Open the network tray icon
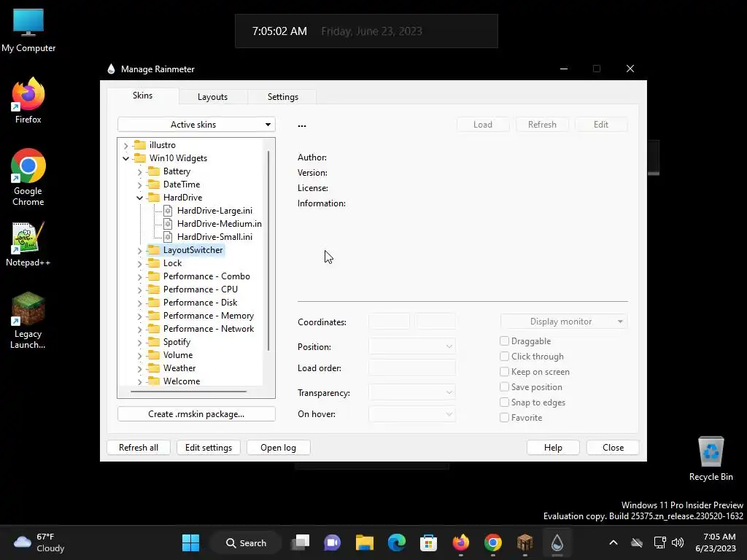This screenshot has width=747, height=560. pyautogui.click(x=659, y=542)
